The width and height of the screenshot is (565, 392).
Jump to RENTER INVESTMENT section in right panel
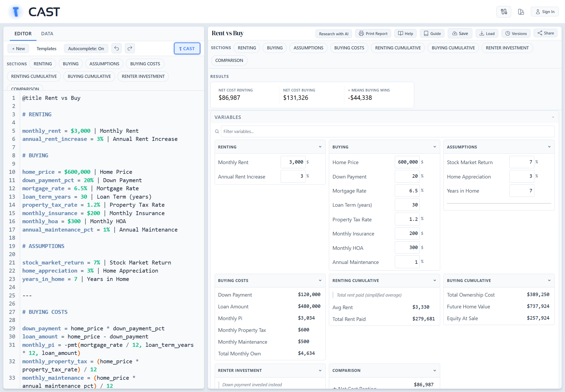(507, 48)
